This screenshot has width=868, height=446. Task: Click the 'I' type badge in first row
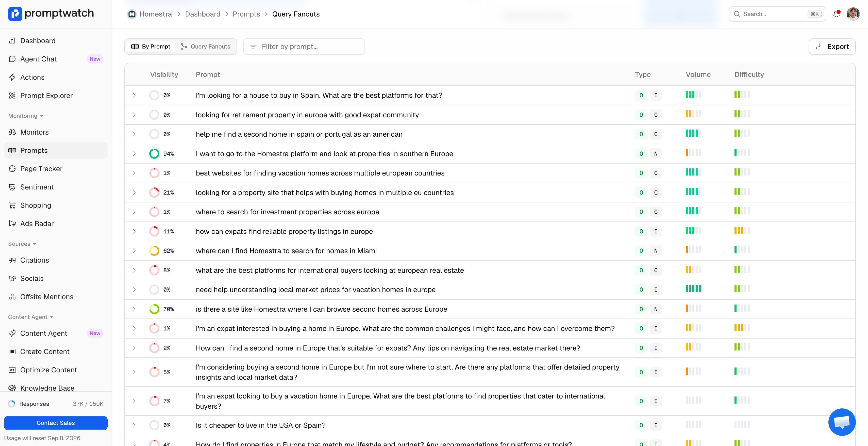click(656, 95)
